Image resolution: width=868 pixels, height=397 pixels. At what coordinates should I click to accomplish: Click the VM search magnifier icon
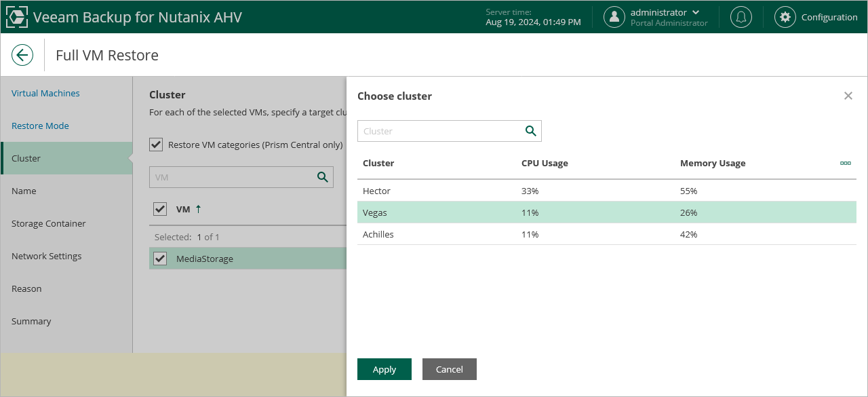[323, 177]
